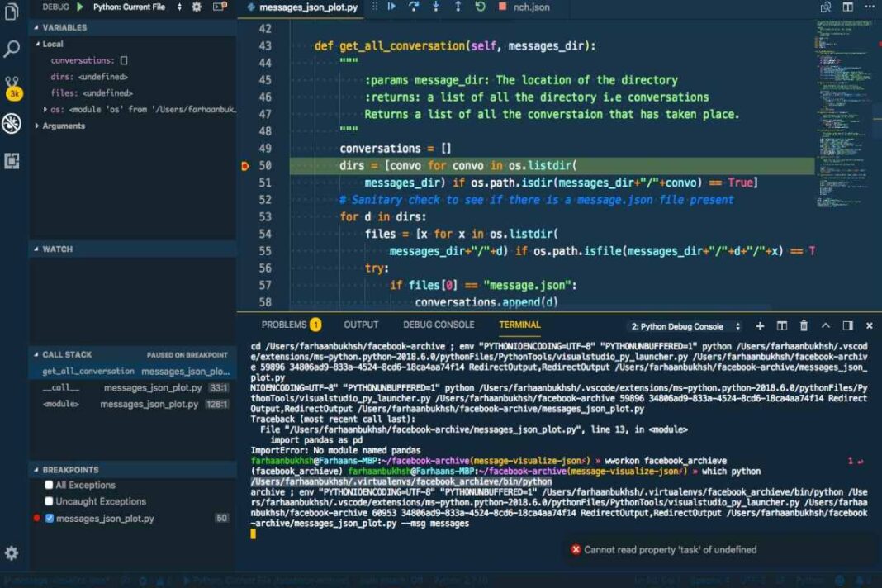This screenshot has width=882, height=588.
Task: Check the Uncaught Exceptions option
Action: pos(50,501)
